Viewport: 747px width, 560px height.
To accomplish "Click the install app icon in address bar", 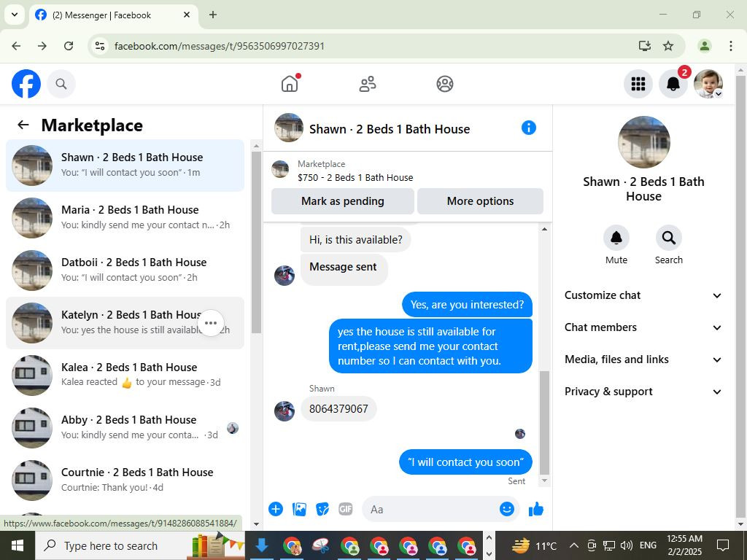I will click(645, 46).
